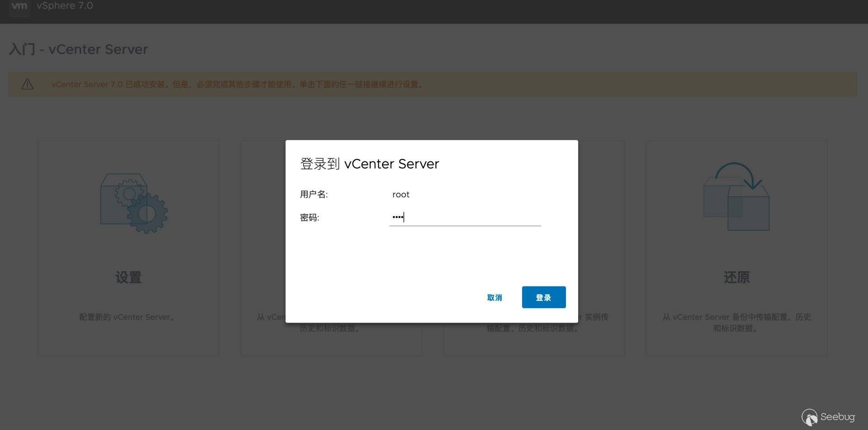Click the VMware vm logo icon

pyautogui.click(x=19, y=7)
